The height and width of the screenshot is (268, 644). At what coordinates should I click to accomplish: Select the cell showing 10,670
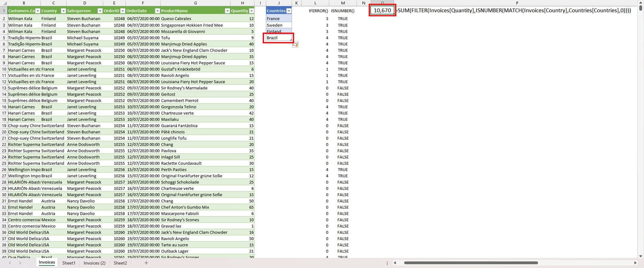point(382,10)
